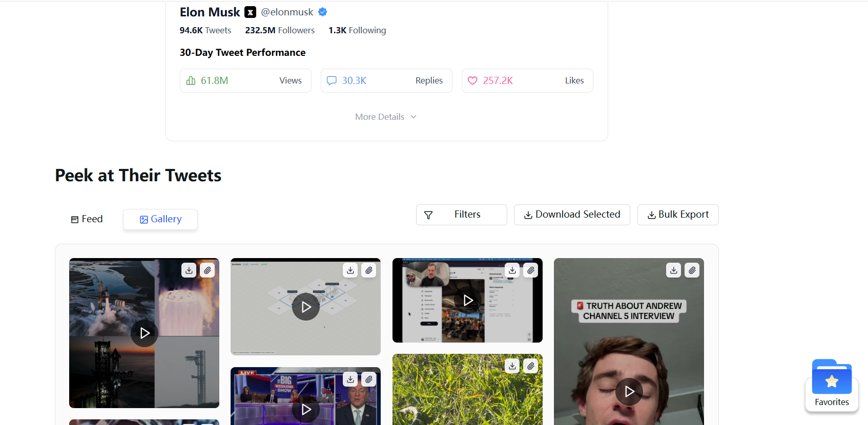
Task: Click paperclip icon on isometric diagram thumbnail
Action: pyautogui.click(x=369, y=270)
